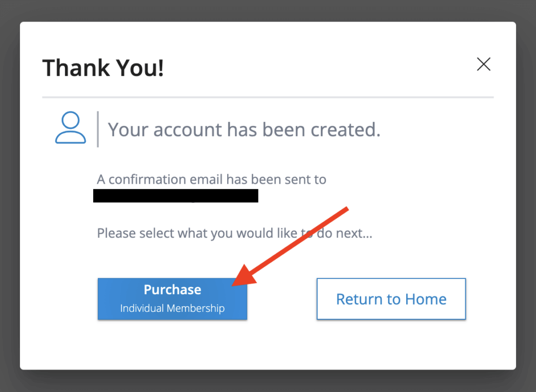Click the vertical divider beside the account message
536x392 pixels.
(x=97, y=128)
